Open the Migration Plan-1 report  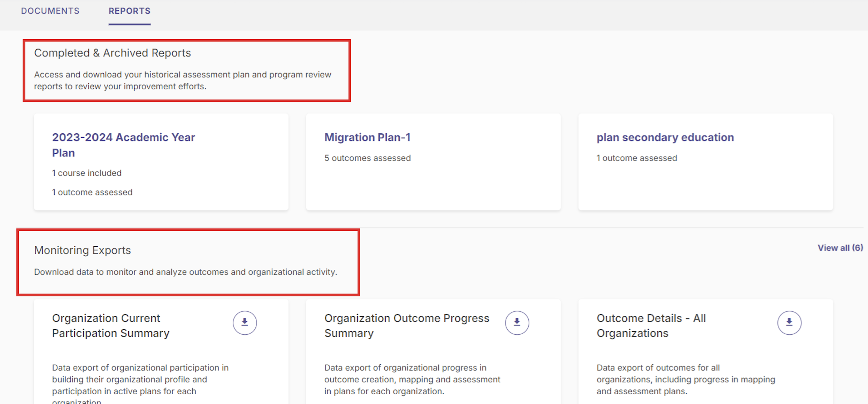(367, 137)
